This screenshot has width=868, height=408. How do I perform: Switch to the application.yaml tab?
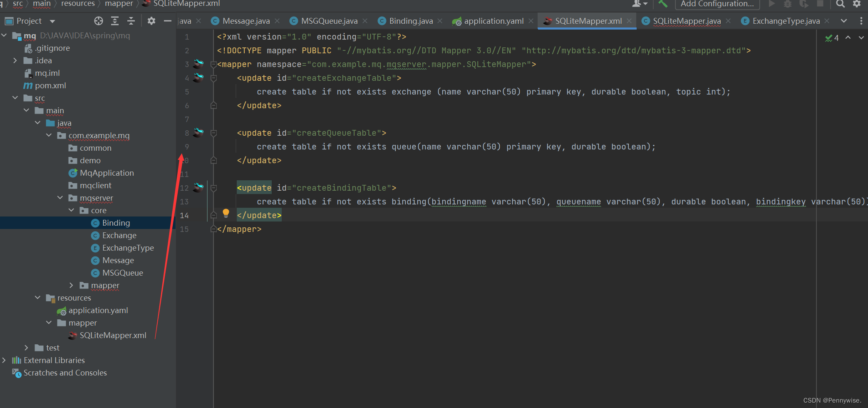pyautogui.click(x=493, y=20)
